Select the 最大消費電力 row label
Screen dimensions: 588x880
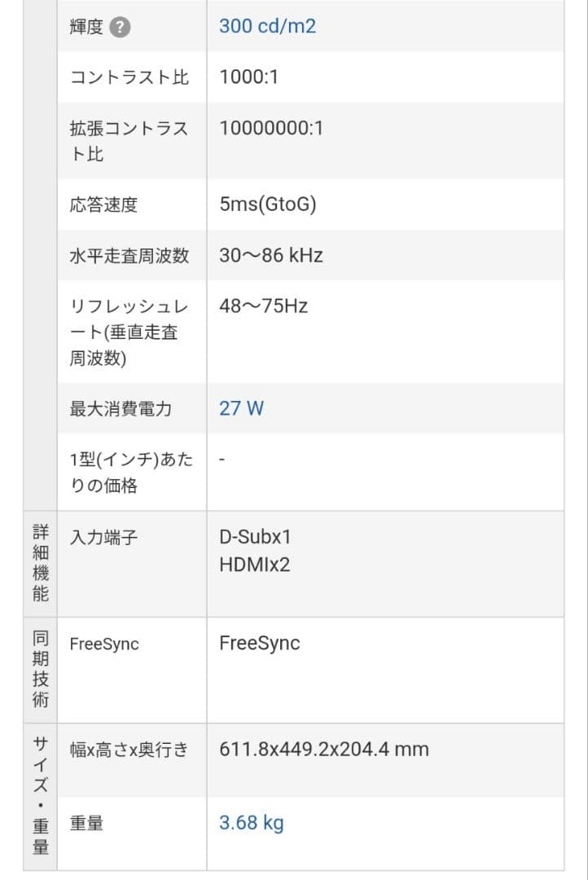point(121,408)
